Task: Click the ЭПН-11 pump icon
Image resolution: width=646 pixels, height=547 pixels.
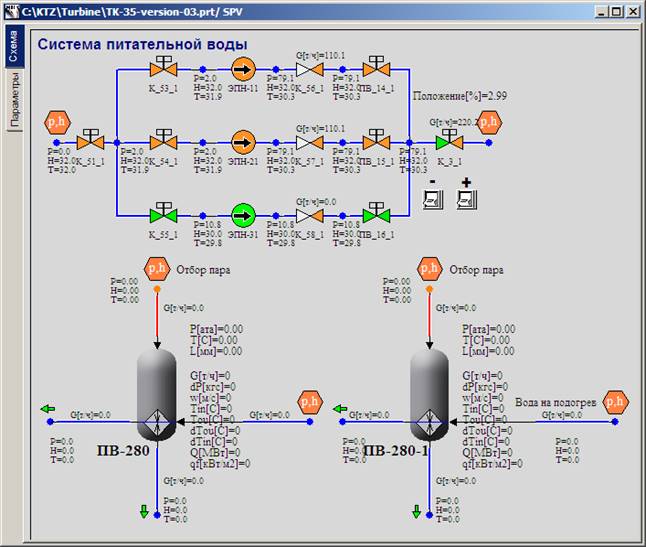Action: pyautogui.click(x=243, y=69)
